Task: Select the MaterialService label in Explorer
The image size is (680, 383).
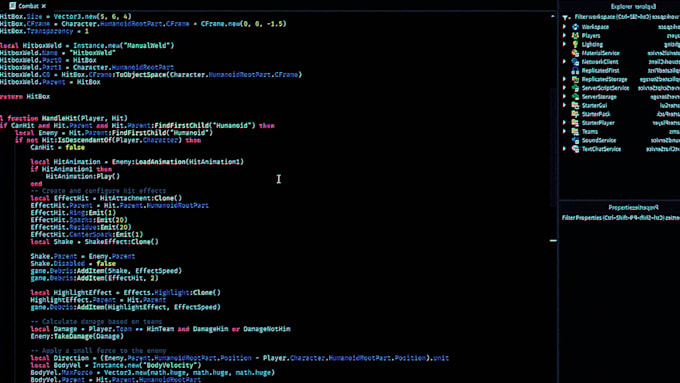Action: pyautogui.click(x=601, y=53)
